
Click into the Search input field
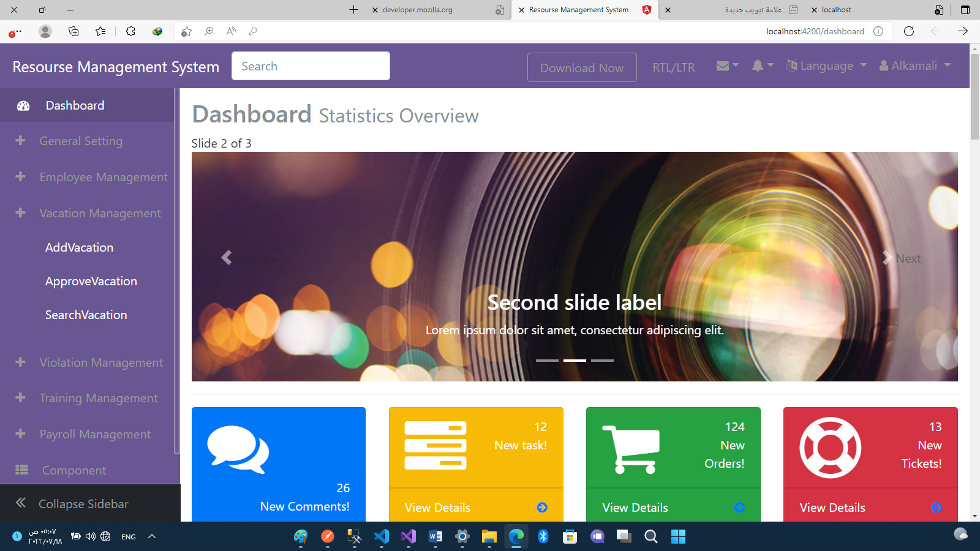click(x=311, y=66)
